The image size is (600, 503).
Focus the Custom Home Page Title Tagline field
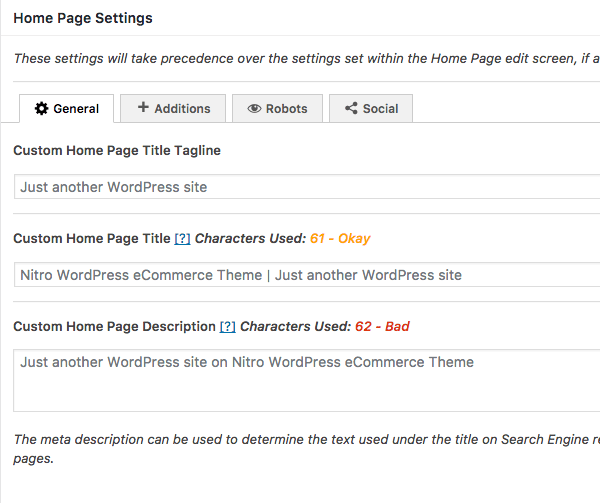(x=307, y=187)
